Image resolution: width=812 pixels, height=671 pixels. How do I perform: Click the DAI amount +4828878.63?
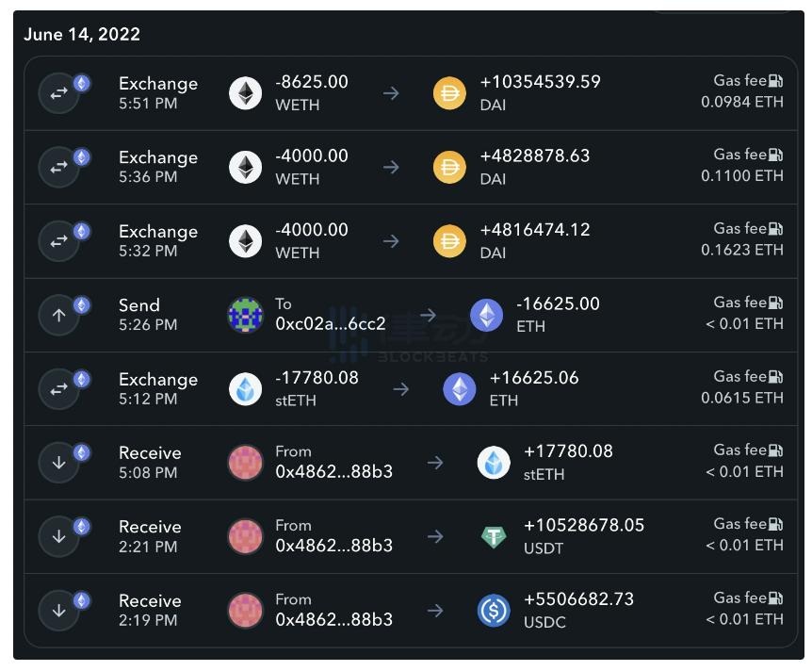click(x=535, y=156)
